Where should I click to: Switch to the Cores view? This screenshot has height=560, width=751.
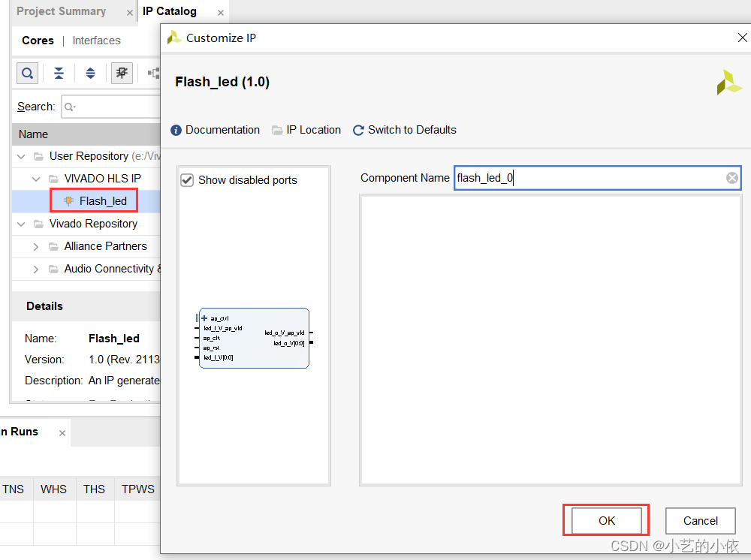click(x=38, y=41)
